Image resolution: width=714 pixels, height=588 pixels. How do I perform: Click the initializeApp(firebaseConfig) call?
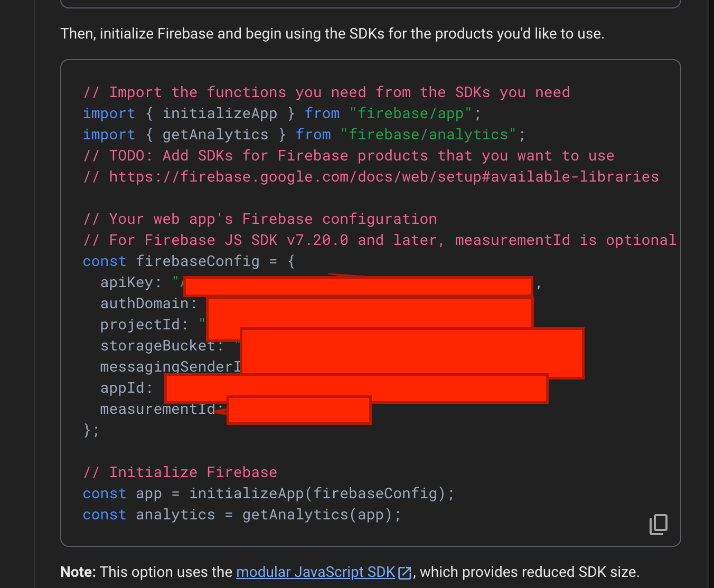(x=321, y=494)
